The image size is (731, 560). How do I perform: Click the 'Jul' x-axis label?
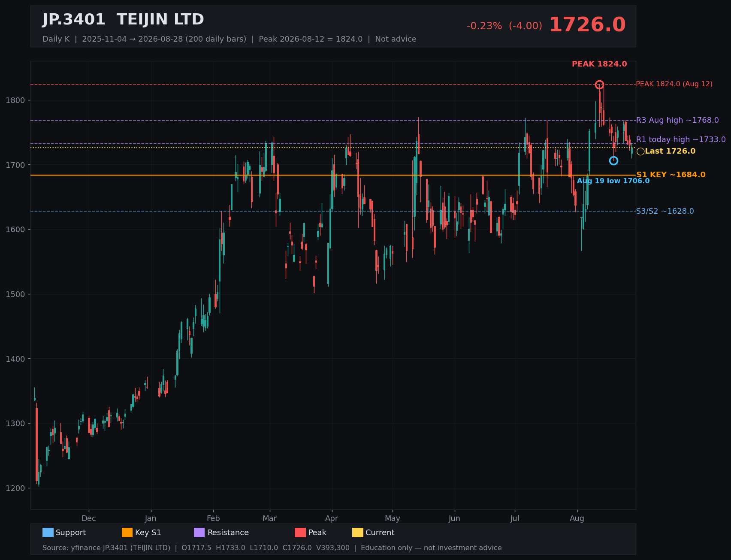pos(515,518)
